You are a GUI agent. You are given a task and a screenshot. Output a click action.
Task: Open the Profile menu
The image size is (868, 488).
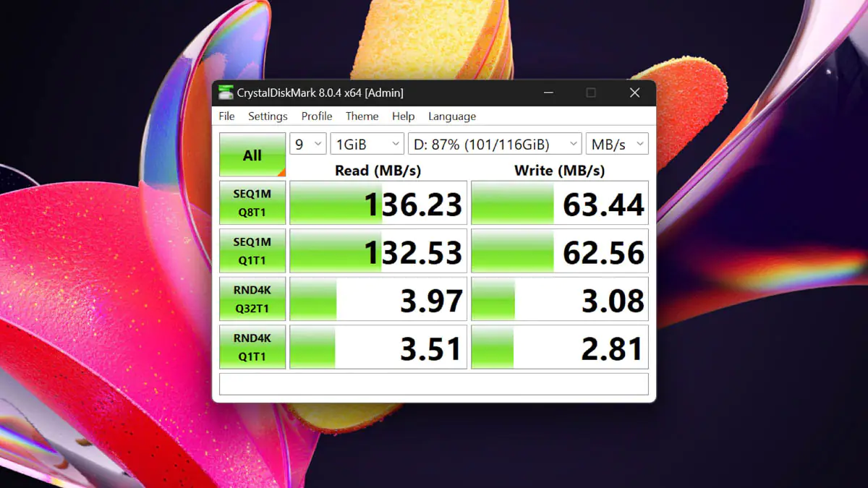[x=317, y=116]
